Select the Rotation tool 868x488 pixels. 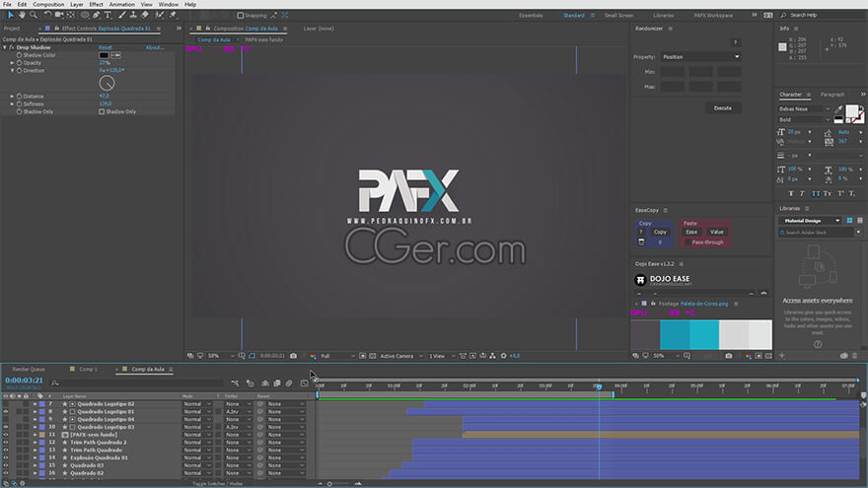click(x=47, y=15)
